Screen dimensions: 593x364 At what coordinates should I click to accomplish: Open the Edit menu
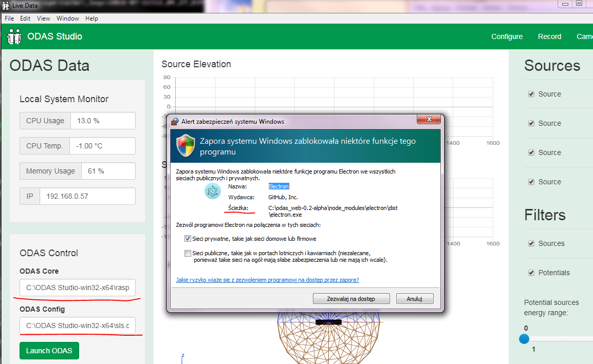[x=25, y=18]
